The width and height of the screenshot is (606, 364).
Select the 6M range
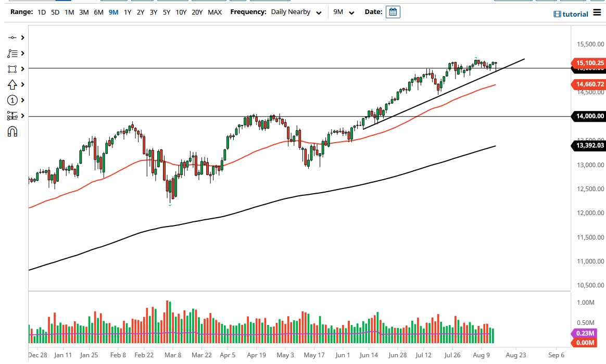click(98, 12)
